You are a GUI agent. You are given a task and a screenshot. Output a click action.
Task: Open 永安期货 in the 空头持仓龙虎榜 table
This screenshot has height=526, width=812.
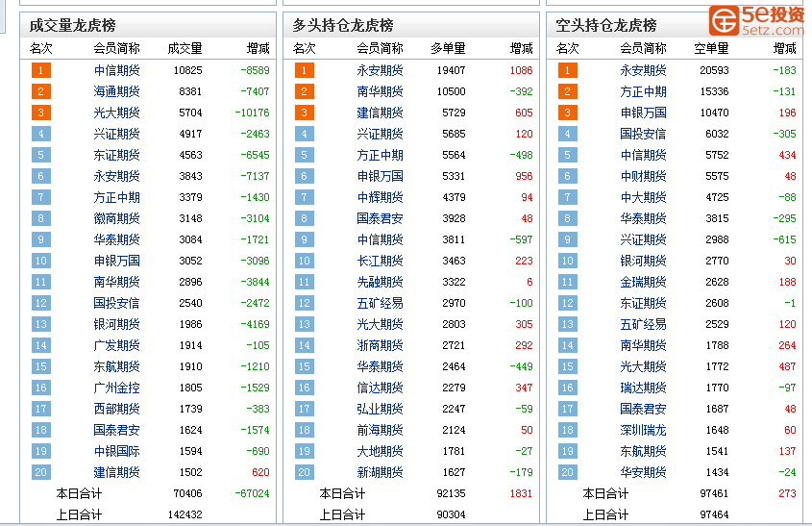tap(643, 70)
